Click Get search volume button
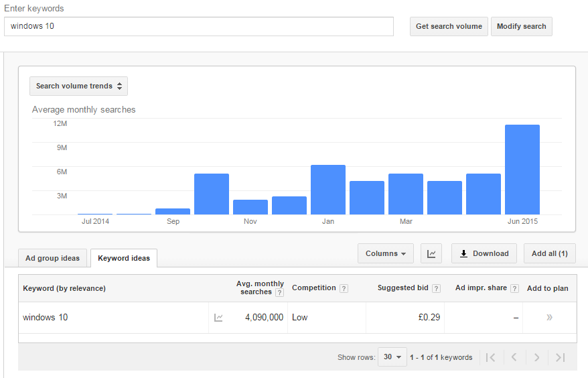Image resolution: width=588 pixels, height=378 pixels. (449, 26)
